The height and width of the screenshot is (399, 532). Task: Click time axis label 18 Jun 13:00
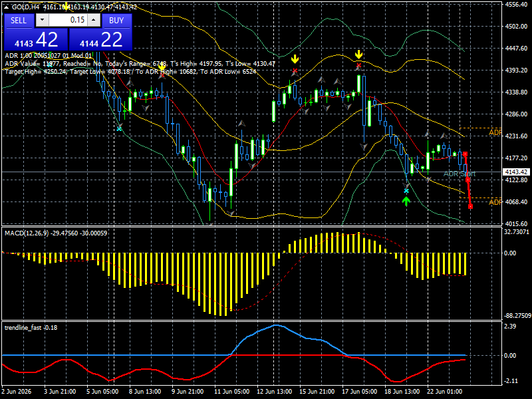(402, 392)
